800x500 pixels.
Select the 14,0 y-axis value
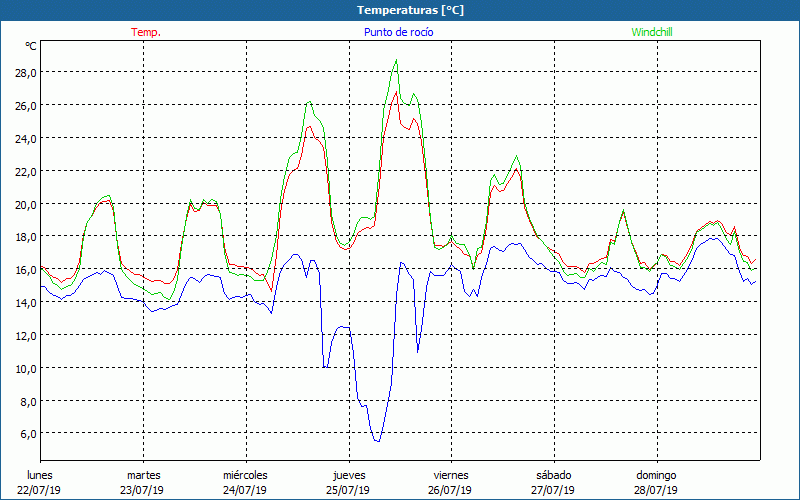point(26,303)
